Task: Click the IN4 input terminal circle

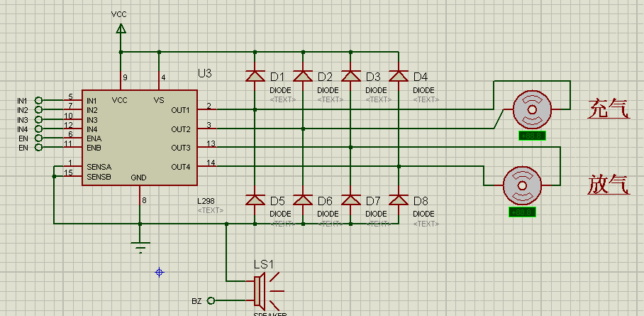Action: pos(38,129)
